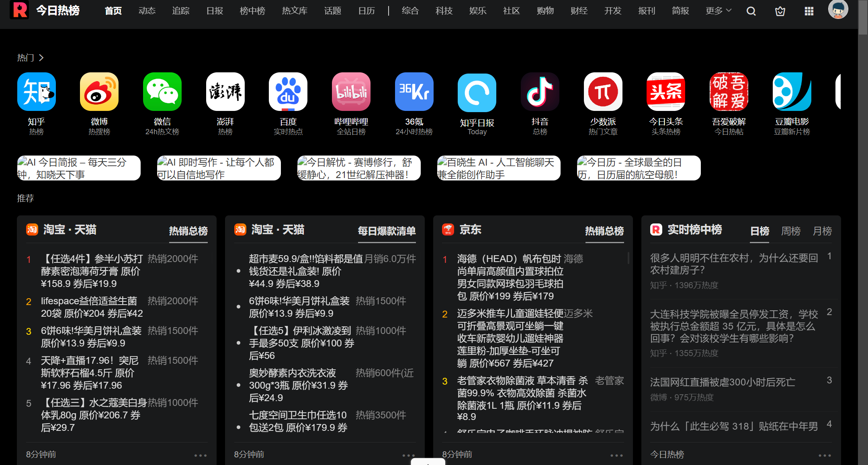Open the 抖音 总榜 icon

tap(540, 92)
